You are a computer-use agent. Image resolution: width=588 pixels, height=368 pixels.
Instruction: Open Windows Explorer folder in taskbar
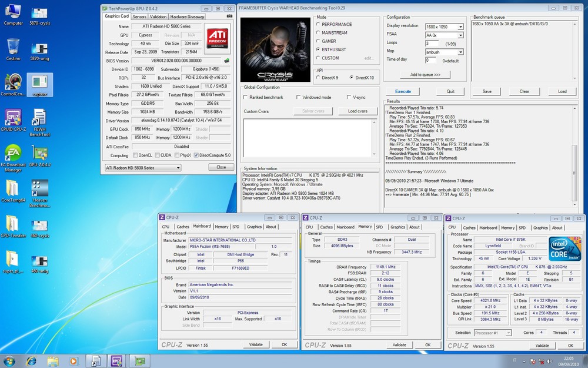coord(52,362)
